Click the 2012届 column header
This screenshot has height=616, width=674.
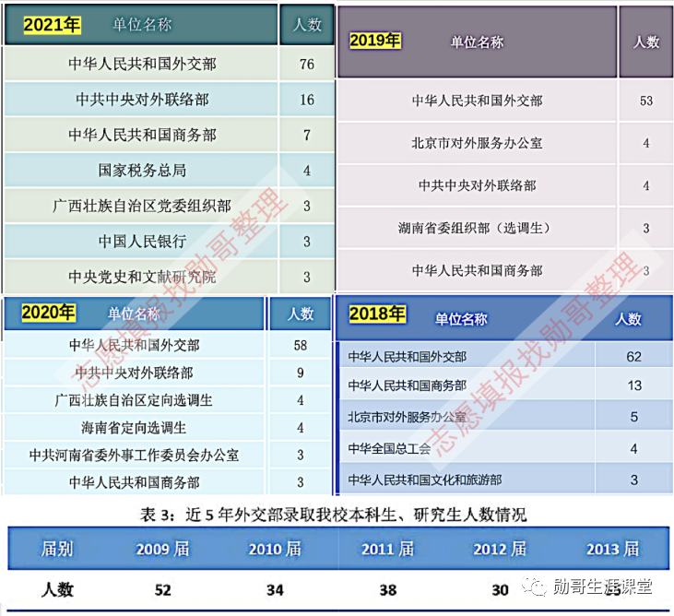pyautogui.click(x=500, y=549)
